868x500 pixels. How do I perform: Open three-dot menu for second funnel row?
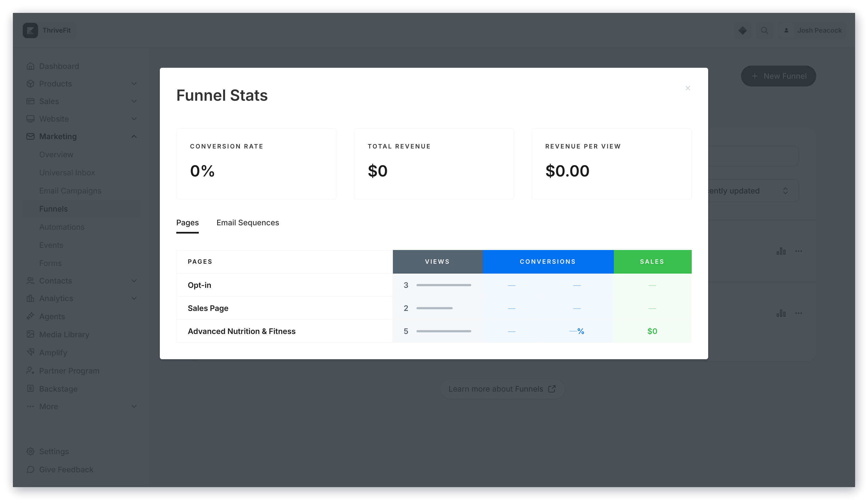click(x=798, y=313)
